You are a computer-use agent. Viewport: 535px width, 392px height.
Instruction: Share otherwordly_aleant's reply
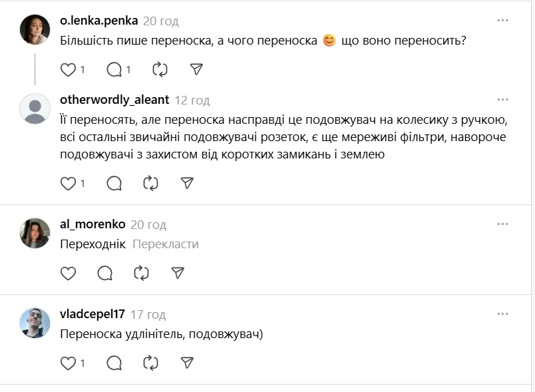pos(187,183)
